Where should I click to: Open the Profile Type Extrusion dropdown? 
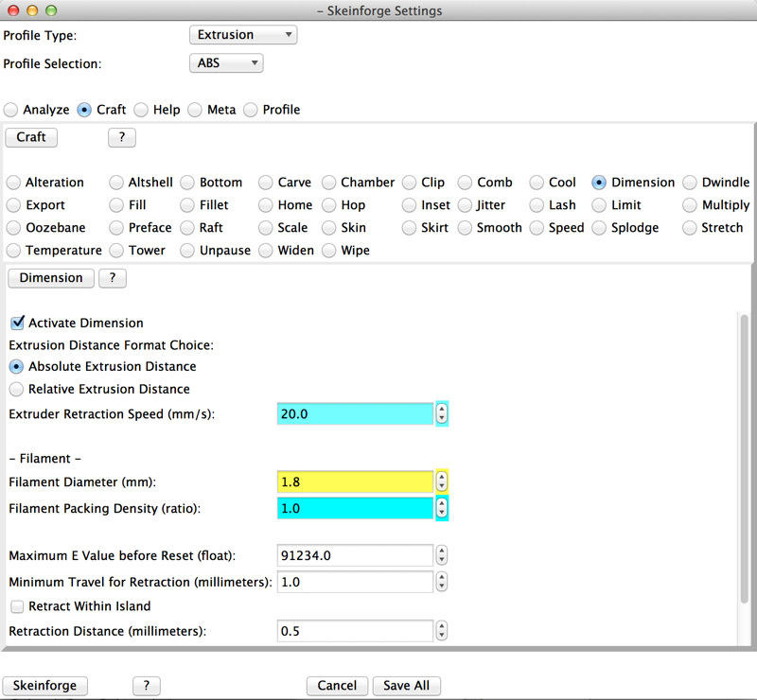pyautogui.click(x=243, y=35)
